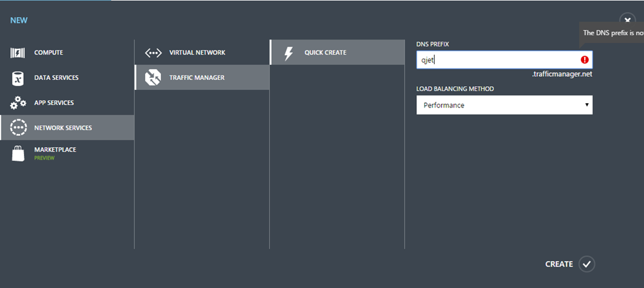Click the Quick Create lightning bolt icon
The image size is (644, 288).
(289, 53)
